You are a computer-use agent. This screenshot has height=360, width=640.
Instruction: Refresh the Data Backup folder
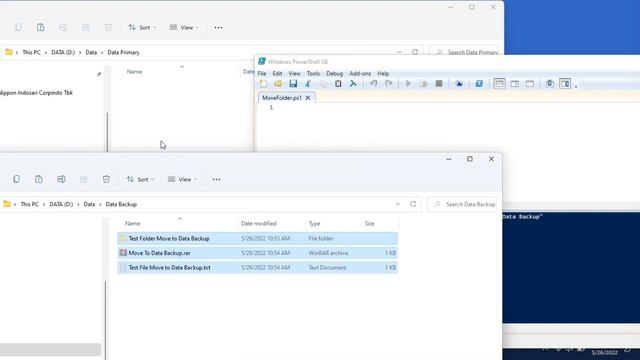(x=413, y=204)
